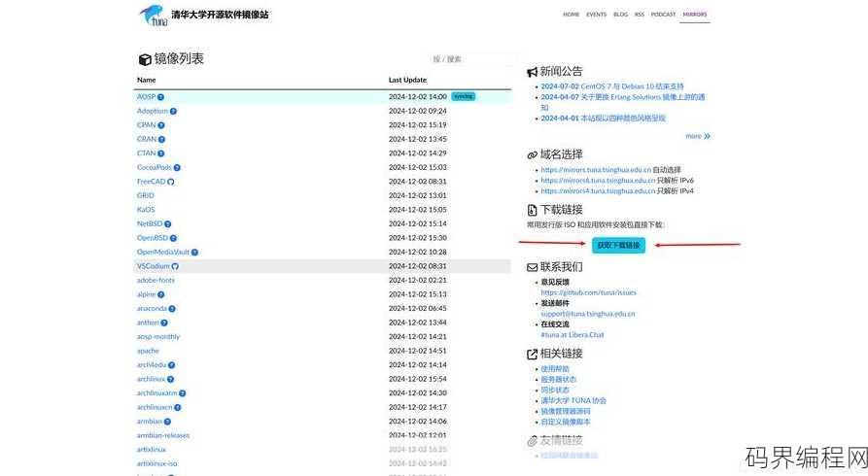Open the help icon beside archlinuxcn

[x=178, y=407]
